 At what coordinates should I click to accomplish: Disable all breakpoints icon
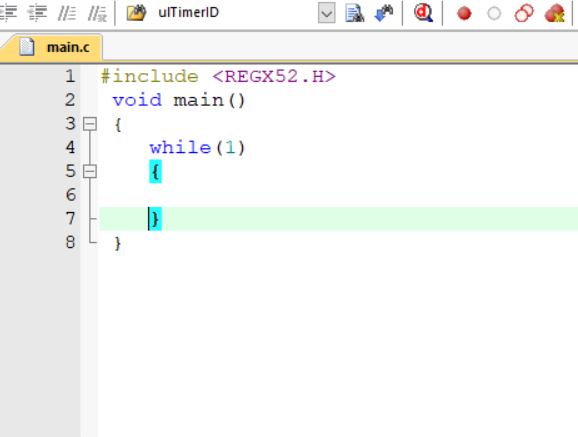524,13
